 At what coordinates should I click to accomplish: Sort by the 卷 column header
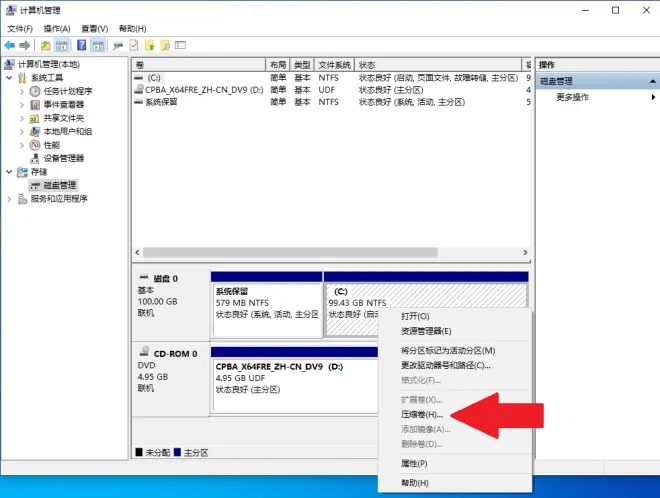point(199,65)
